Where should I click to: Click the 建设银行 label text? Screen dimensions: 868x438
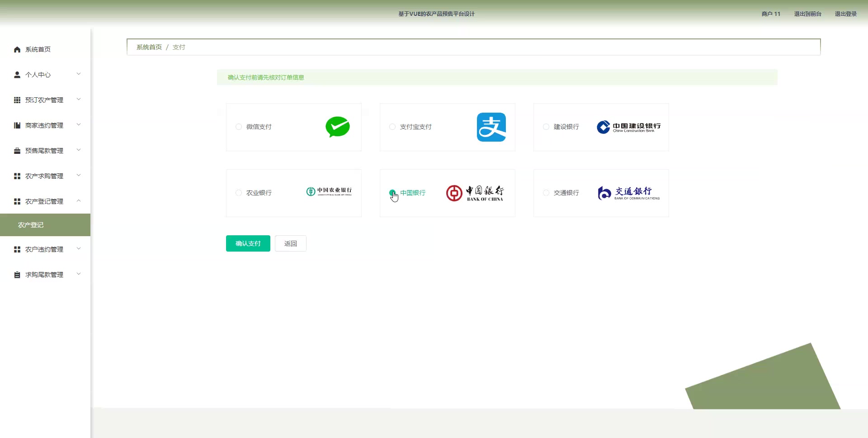(566, 127)
